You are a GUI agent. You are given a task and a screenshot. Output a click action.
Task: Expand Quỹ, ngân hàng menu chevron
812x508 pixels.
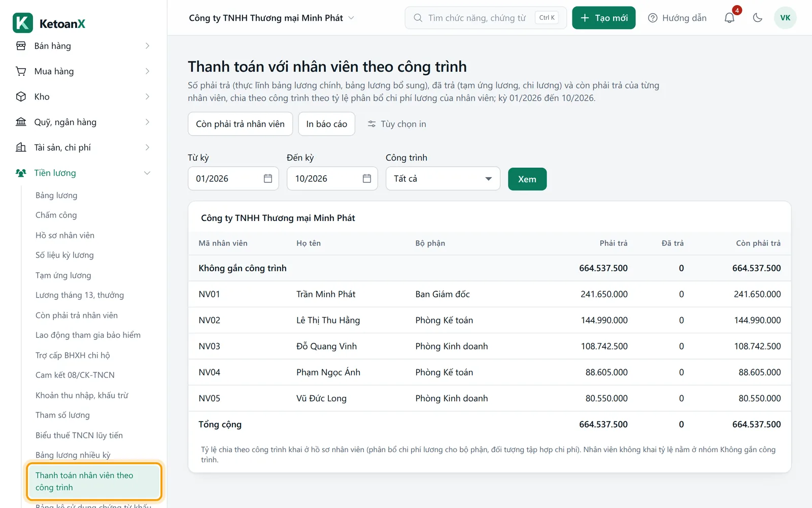(x=147, y=122)
